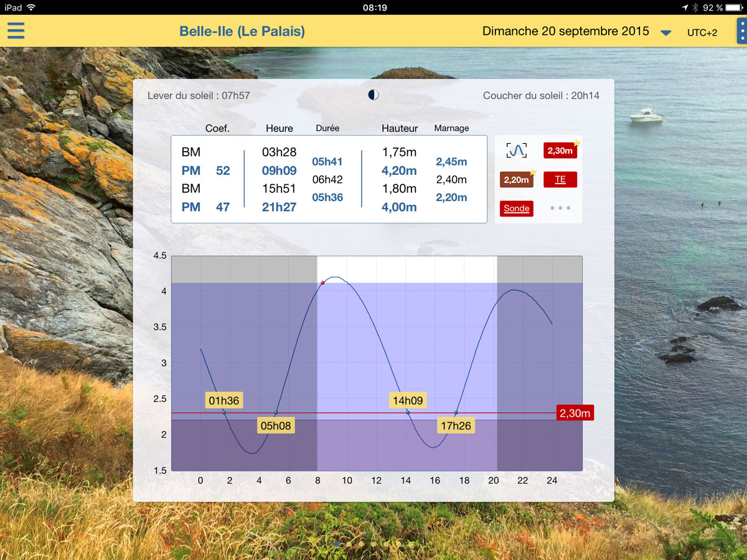This screenshot has height=560, width=747.
Task: Select the low tide time 15h51
Action: [x=279, y=189]
